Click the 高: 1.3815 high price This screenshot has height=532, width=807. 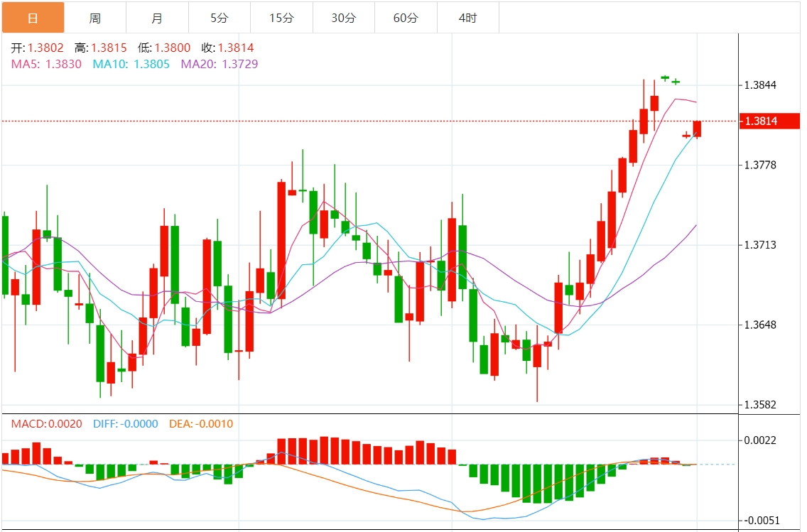click(101, 48)
